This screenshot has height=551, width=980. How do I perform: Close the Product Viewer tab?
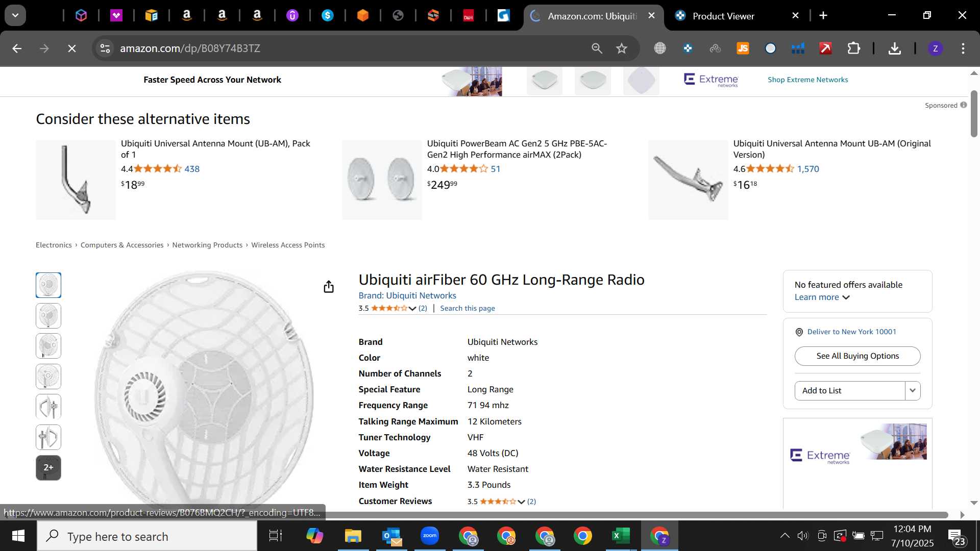click(x=795, y=16)
